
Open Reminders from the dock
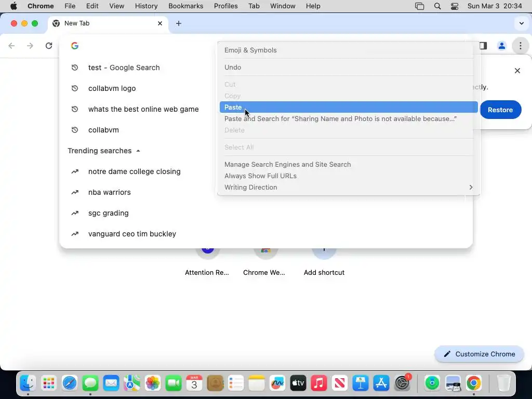236,383
